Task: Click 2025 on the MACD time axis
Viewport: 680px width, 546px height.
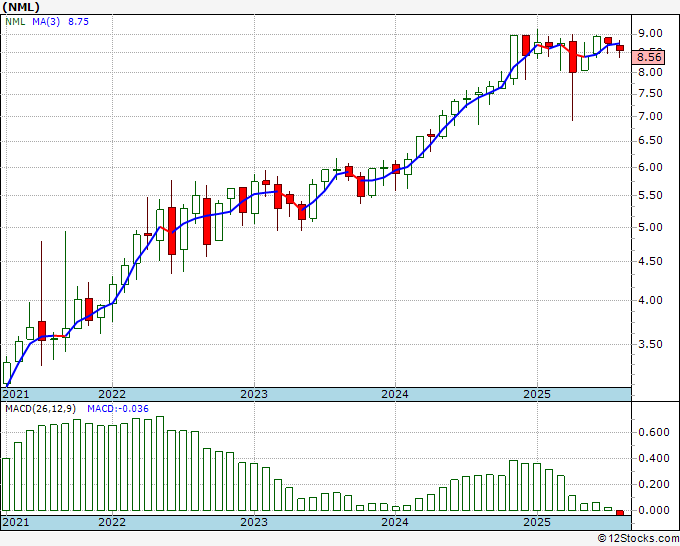Action: pos(537,522)
